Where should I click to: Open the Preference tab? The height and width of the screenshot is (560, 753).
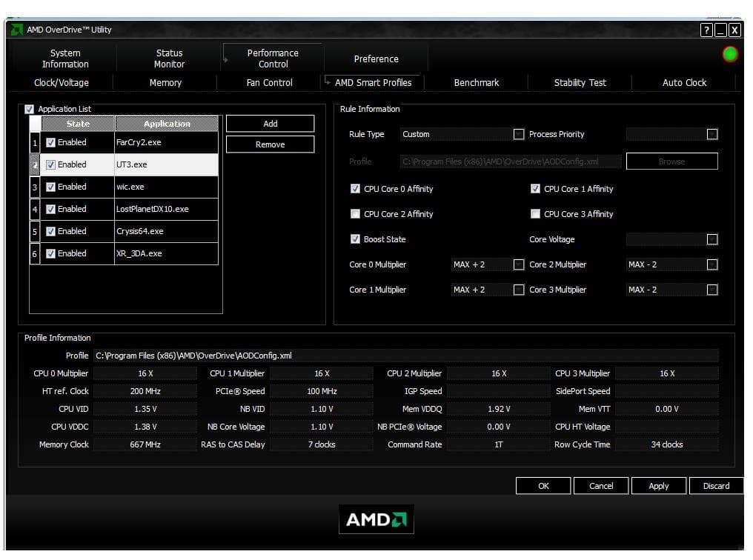point(376,59)
